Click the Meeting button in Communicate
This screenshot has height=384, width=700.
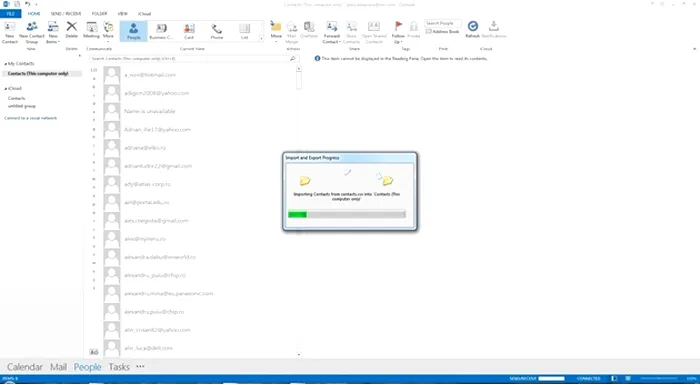point(92,30)
